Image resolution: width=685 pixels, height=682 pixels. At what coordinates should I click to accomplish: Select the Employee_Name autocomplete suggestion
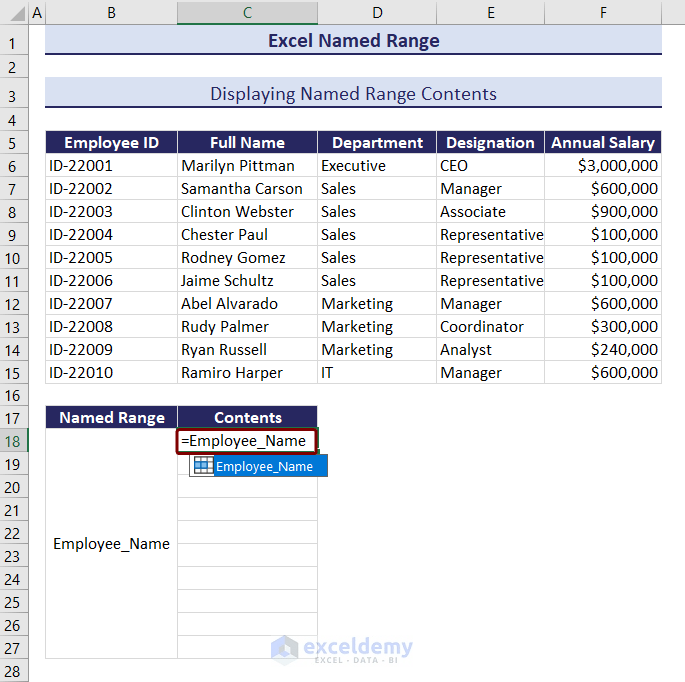point(258,466)
